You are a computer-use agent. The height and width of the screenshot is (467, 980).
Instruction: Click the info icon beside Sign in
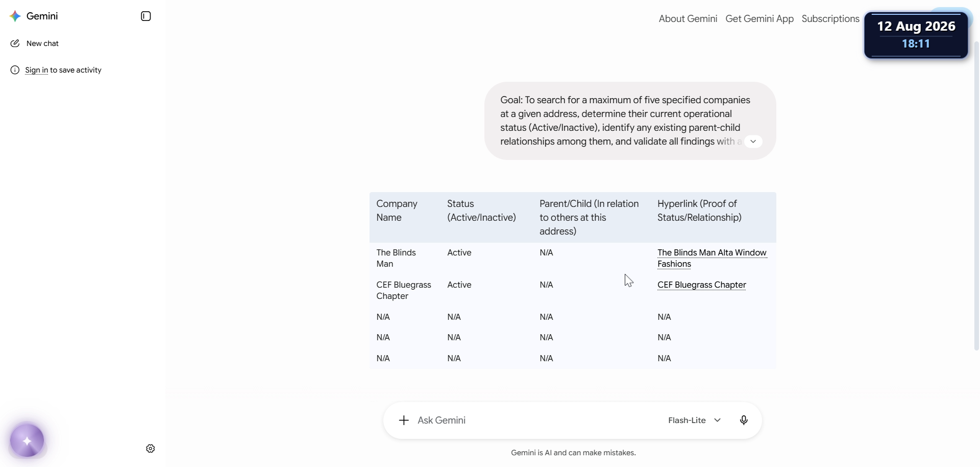15,70
